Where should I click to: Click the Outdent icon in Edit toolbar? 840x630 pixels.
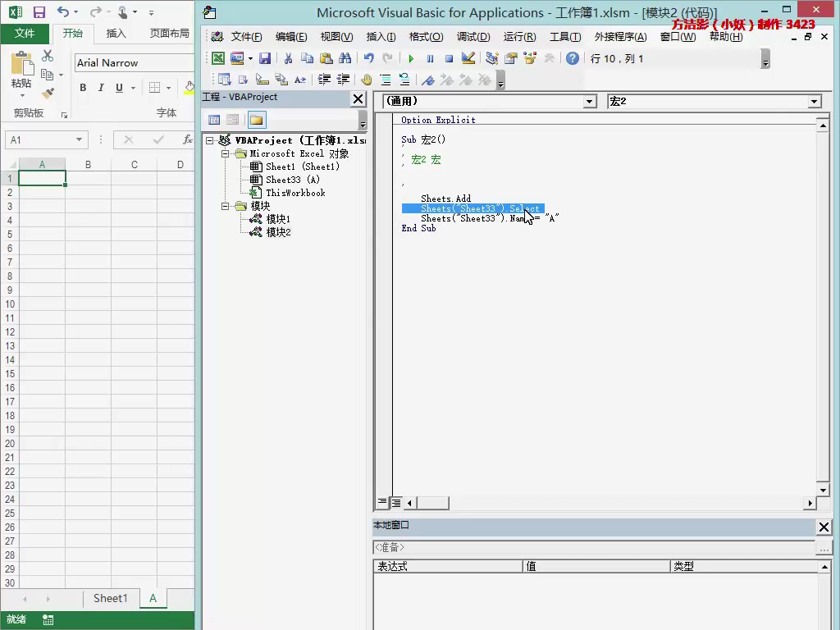[x=343, y=80]
